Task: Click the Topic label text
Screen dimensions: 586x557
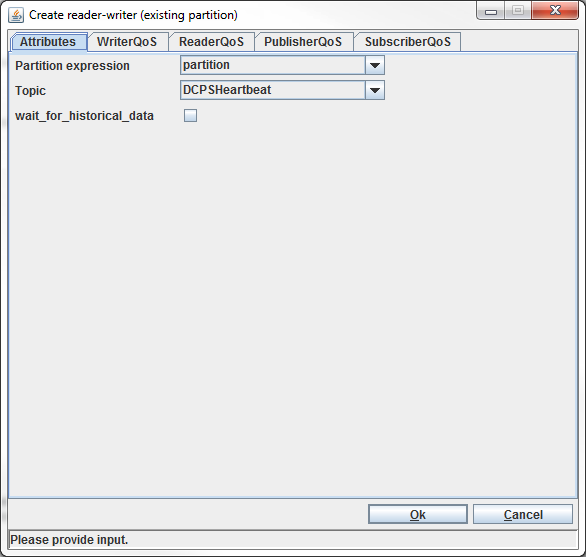Action: click(30, 91)
